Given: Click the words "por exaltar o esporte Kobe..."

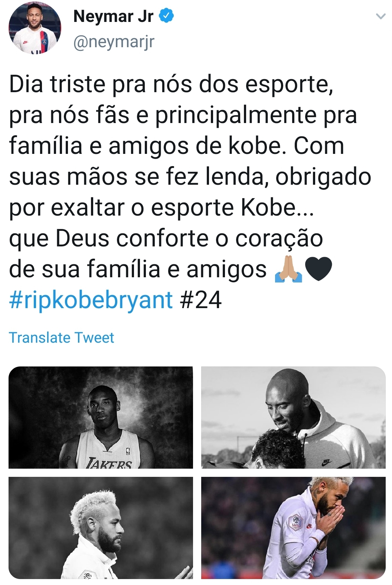Looking at the screenshot, I should (161, 207).
